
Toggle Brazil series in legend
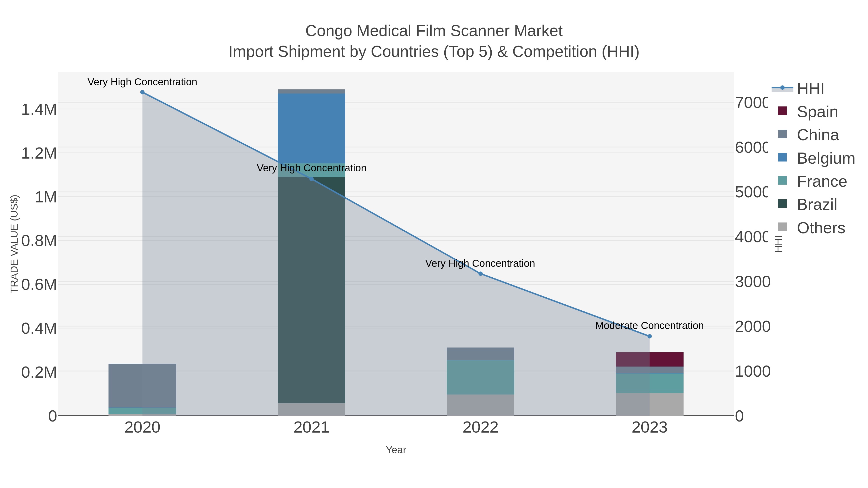(x=808, y=204)
